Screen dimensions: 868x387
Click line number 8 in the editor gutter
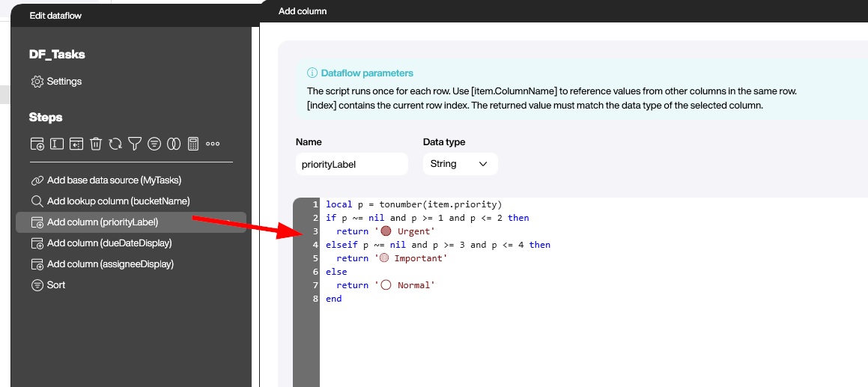pos(315,299)
